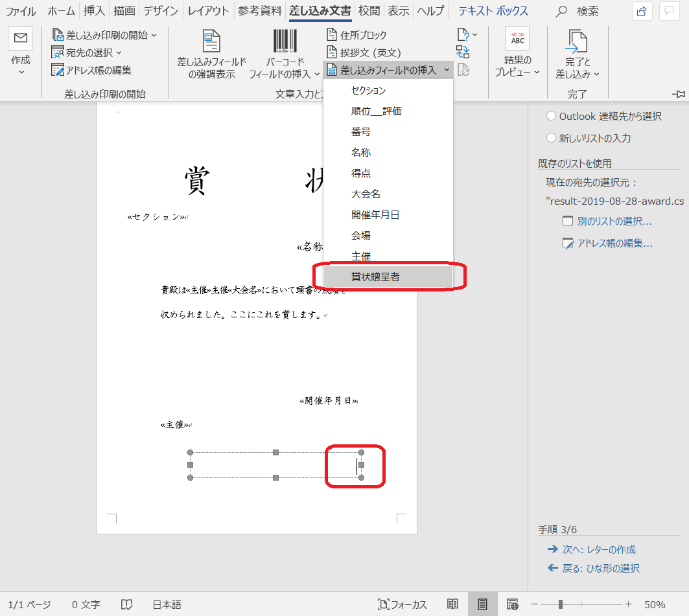This screenshot has height=616, width=689.
Task: Select the 新しいリストの入力 radio button
Action: [x=551, y=138]
